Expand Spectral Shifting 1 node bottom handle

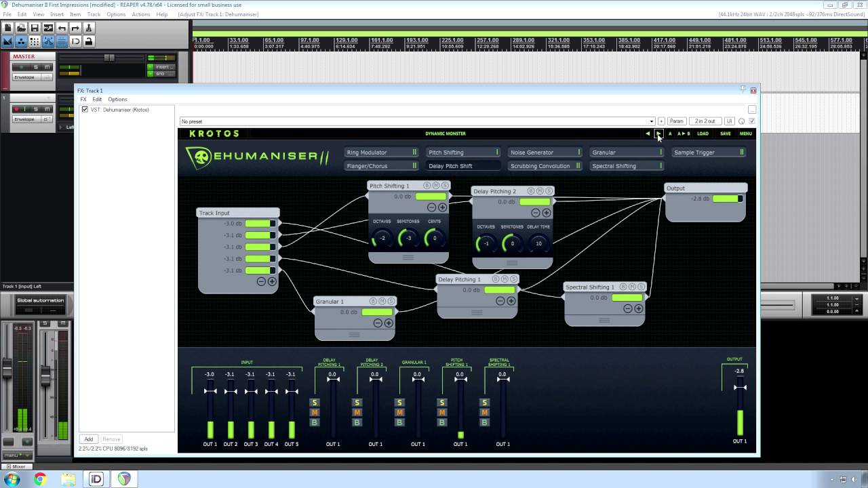604,320
